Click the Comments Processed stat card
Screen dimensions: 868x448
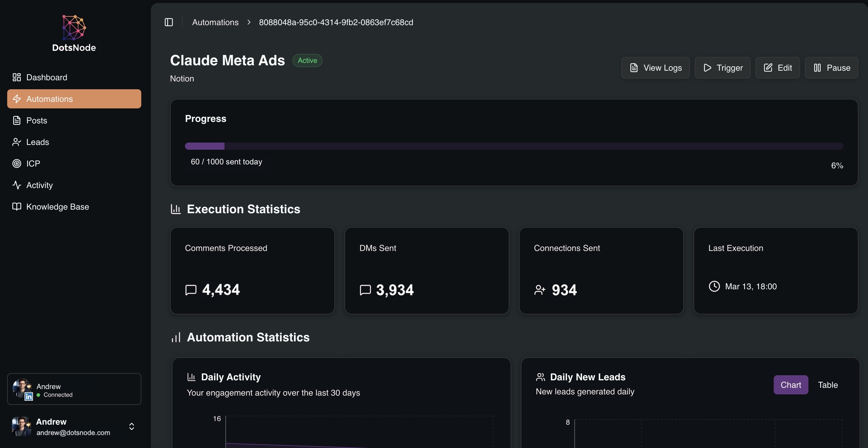point(252,271)
